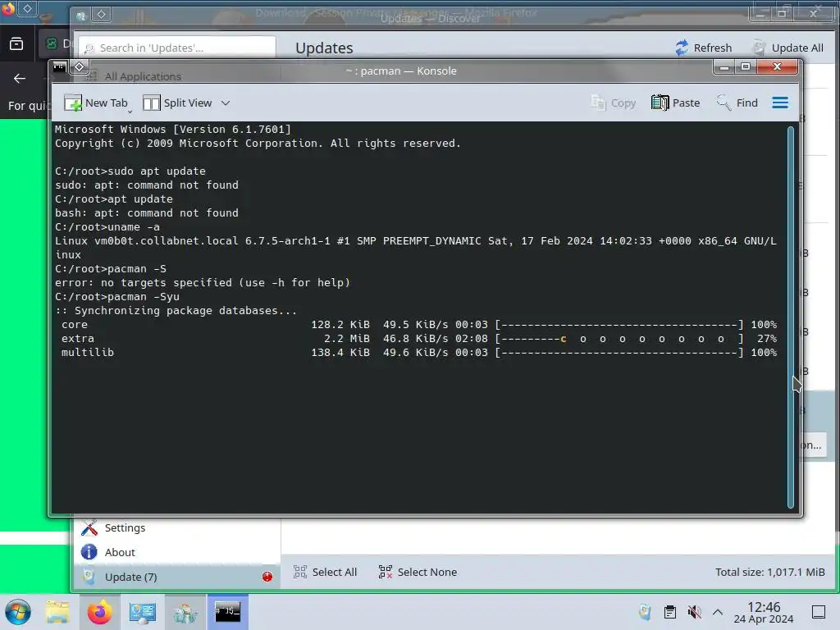Open a New Tab in Konsole
Image resolution: width=840 pixels, height=630 pixels.
tap(97, 103)
